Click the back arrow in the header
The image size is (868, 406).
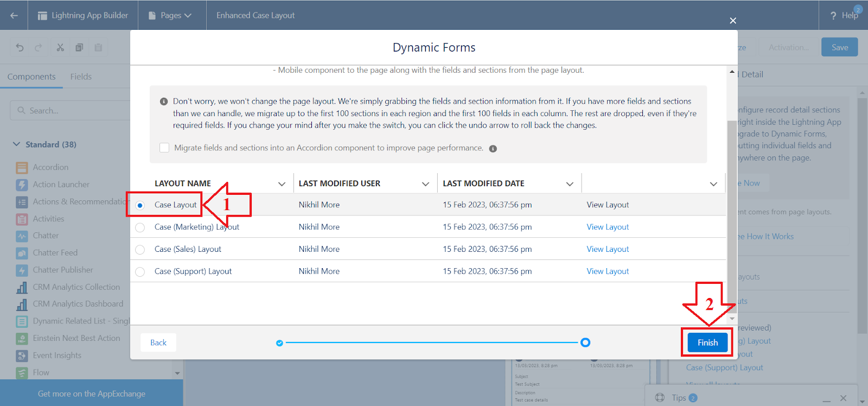pyautogui.click(x=14, y=15)
